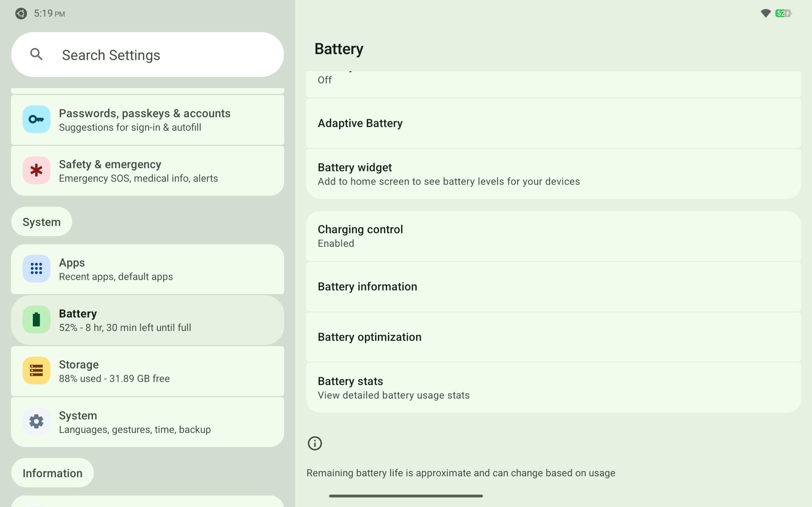812x507 pixels.
Task: Tap the Wi-Fi status icon
Action: coord(765,13)
